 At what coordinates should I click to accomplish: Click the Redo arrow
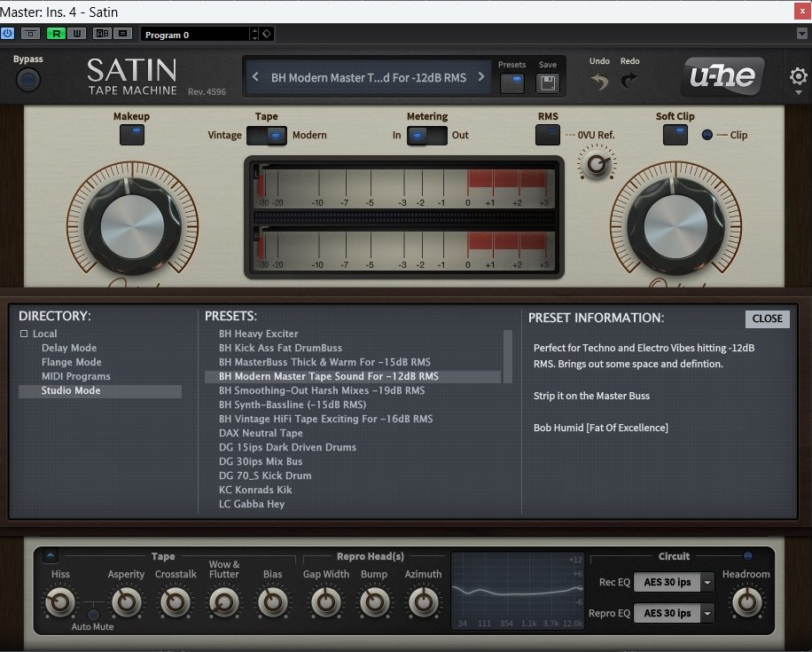(629, 81)
